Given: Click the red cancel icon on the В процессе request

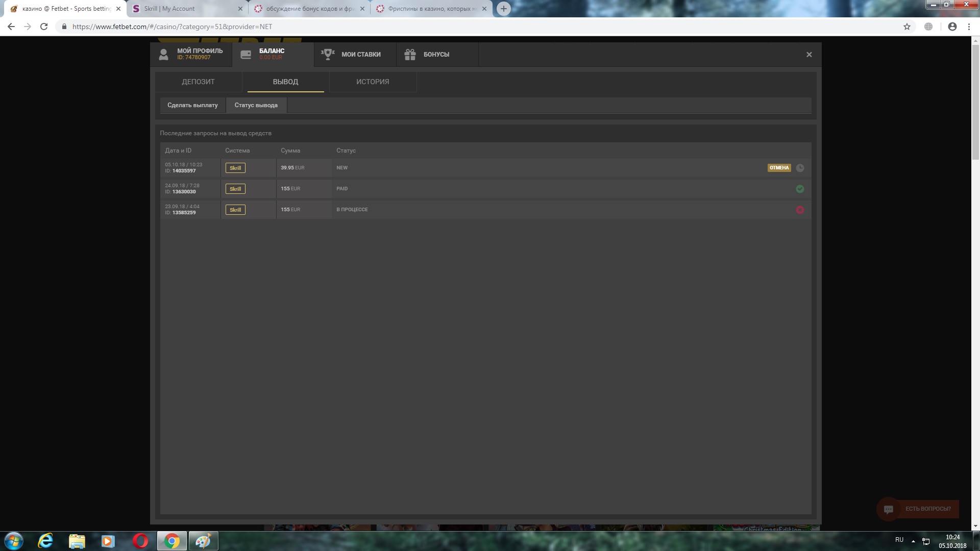Looking at the screenshot, I should coord(800,210).
